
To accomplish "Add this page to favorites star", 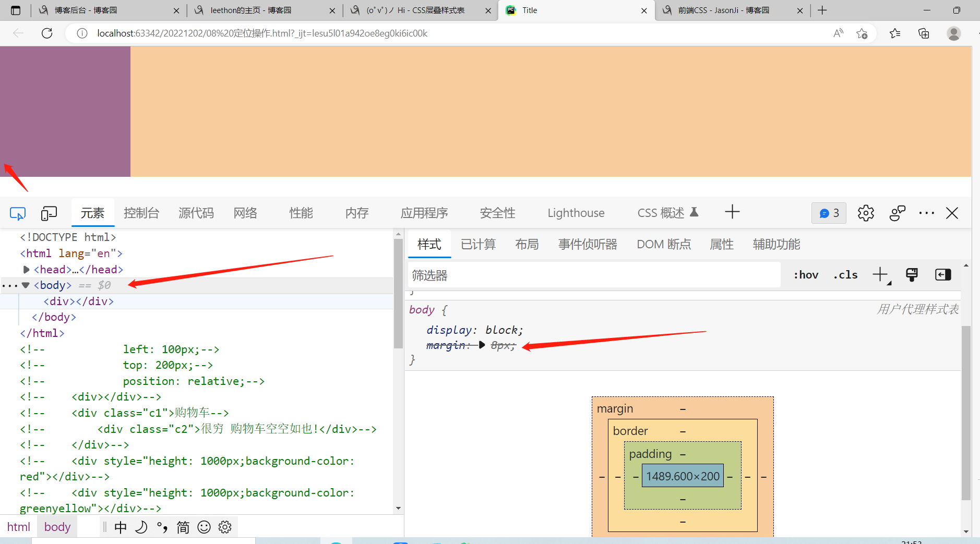I will pos(862,33).
